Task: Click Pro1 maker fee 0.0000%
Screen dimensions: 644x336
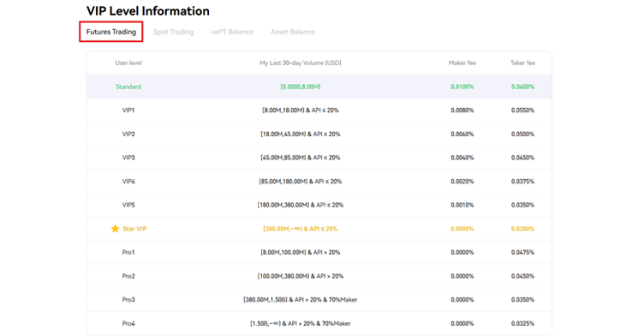Action: click(462, 252)
